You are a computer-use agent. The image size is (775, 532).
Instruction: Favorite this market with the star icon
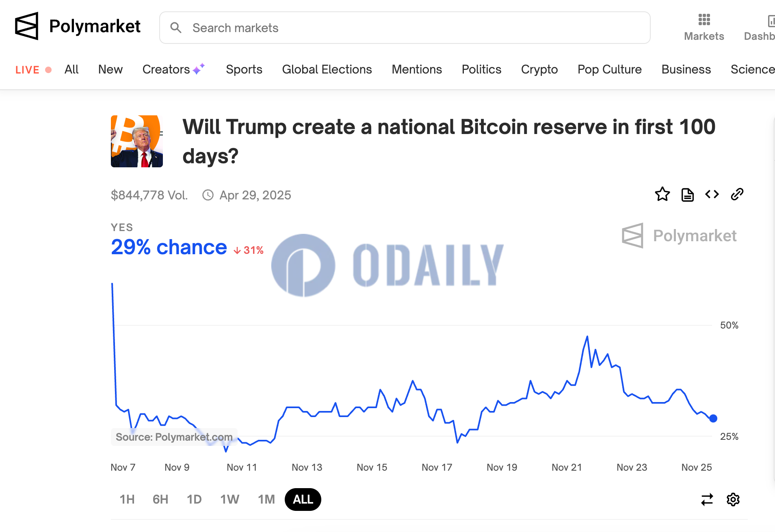pyautogui.click(x=662, y=195)
